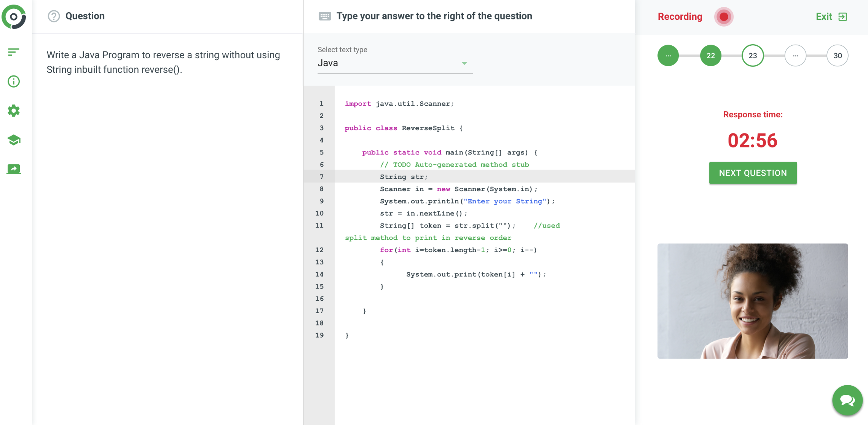Image resolution: width=868 pixels, height=426 pixels.
Task: Select question step 23 circle
Action: tap(752, 56)
